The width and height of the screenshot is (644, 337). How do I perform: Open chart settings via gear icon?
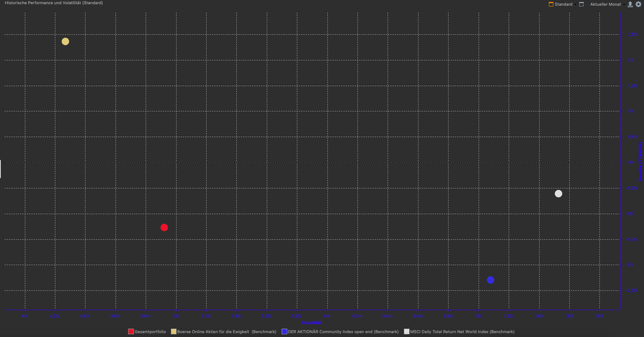coord(639,4)
